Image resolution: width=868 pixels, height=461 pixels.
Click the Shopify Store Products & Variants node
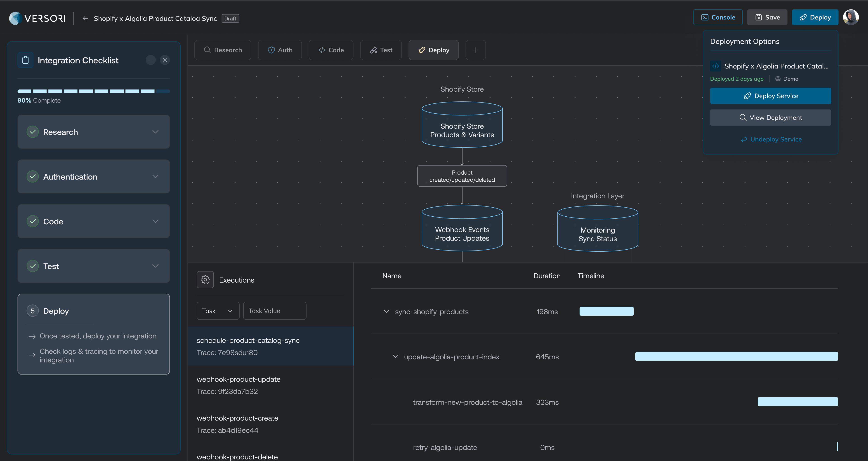coord(462,124)
